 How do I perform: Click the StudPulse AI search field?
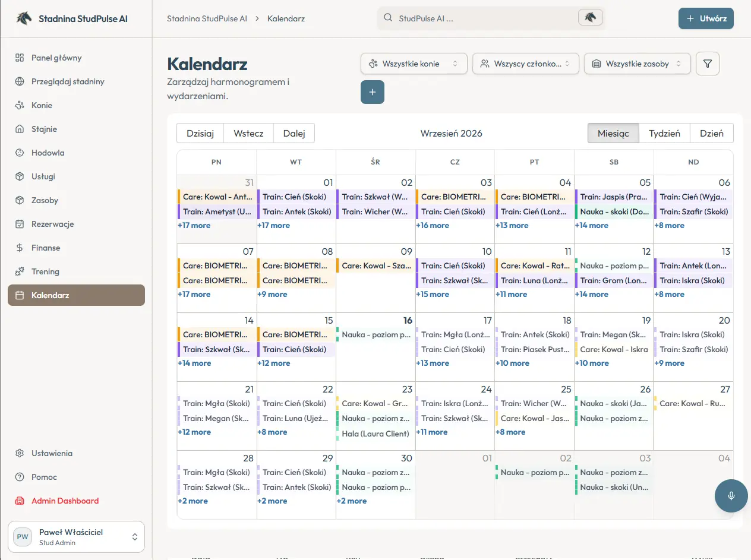click(491, 18)
